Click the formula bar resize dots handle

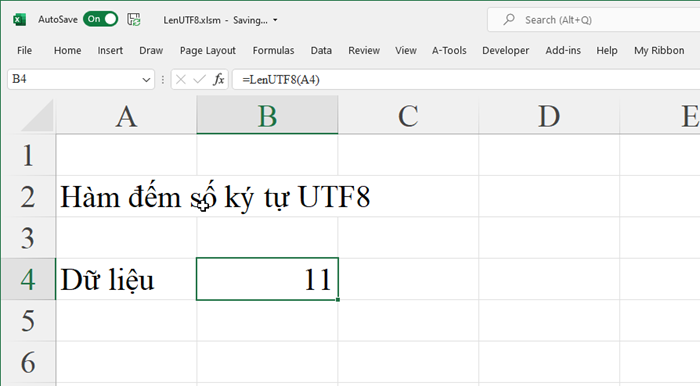coord(162,80)
